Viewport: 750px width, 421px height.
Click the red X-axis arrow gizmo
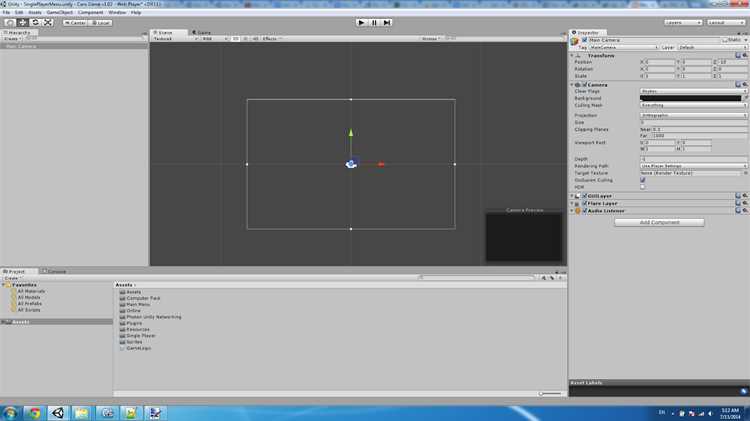click(x=381, y=164)
